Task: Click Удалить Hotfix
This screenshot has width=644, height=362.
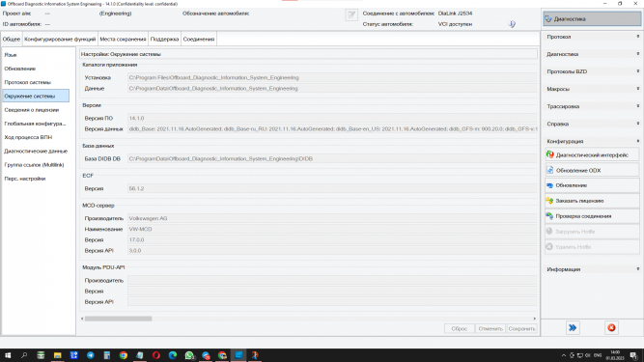Action: tap(592, 247)
